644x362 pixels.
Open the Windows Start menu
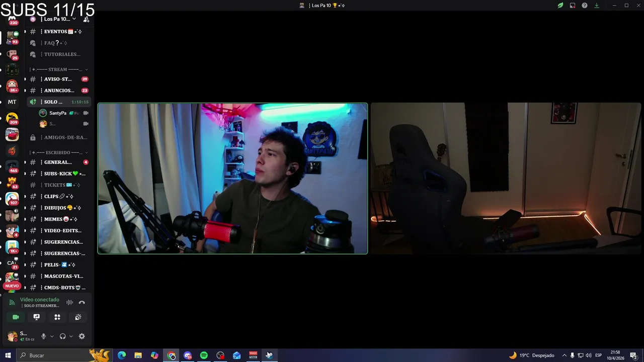pos(8,355)
